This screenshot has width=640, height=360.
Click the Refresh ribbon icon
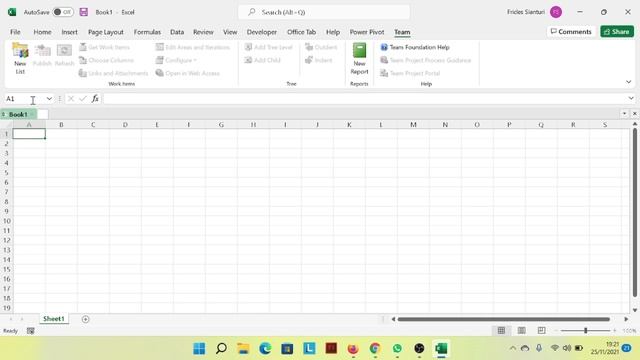point(64,55)
